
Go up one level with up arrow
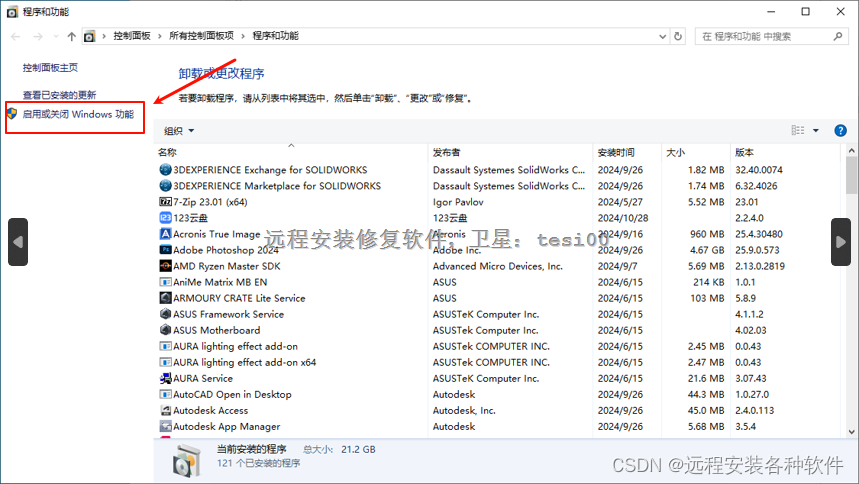pyautogui.click(x=71, y=36)
